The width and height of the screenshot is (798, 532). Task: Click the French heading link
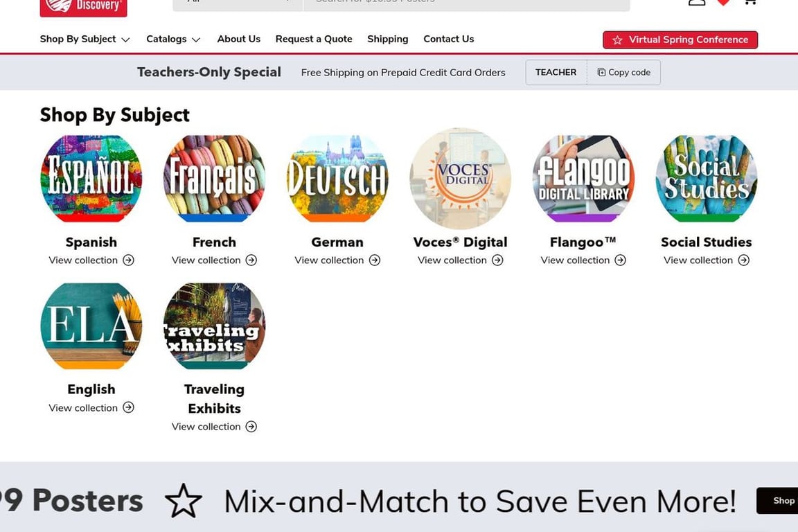coord(214,242)
